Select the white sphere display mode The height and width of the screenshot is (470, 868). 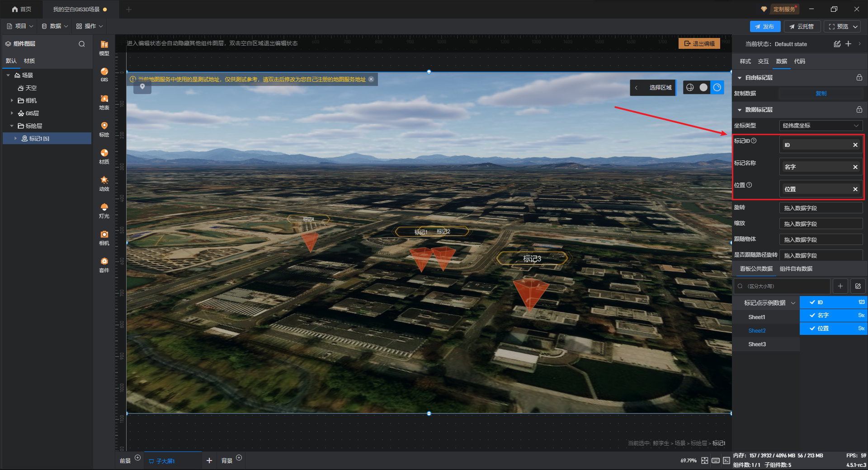[703, 88]
